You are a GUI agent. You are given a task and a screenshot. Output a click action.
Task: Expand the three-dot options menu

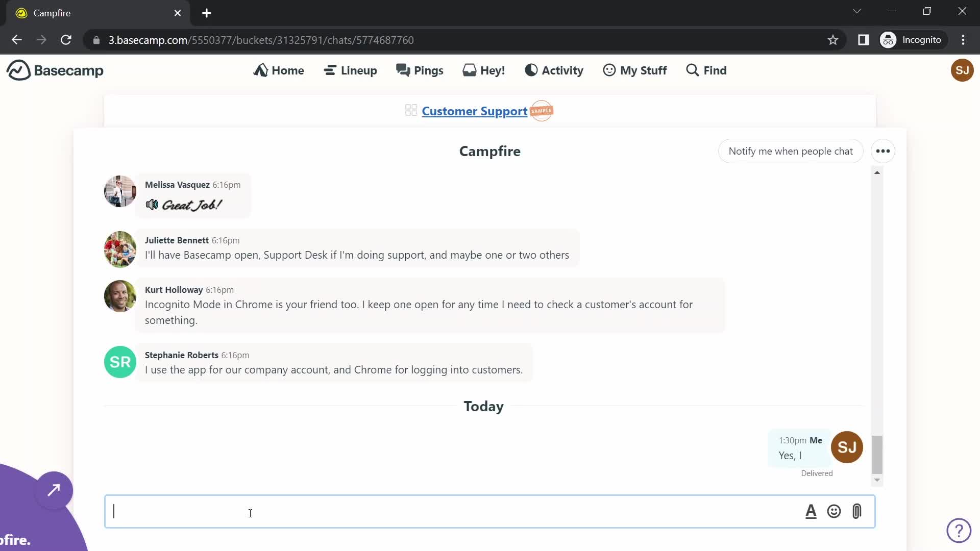point(883,151)
